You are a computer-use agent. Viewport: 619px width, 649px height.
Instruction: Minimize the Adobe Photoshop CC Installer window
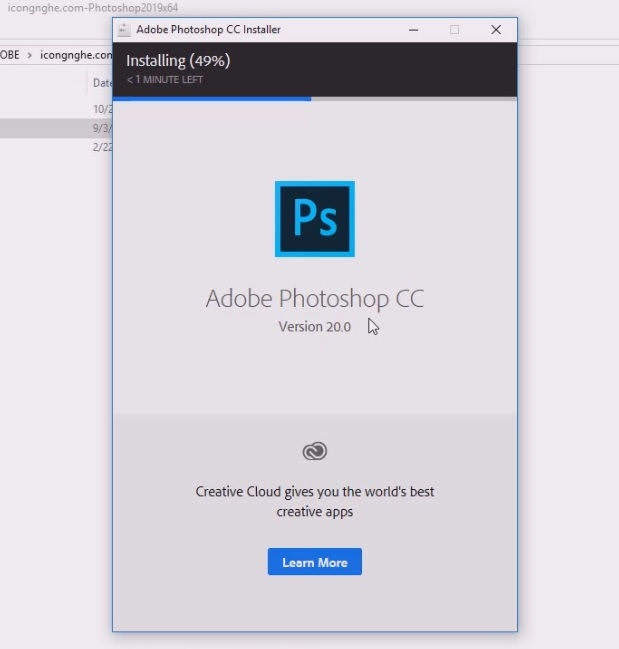click(413, 30)
